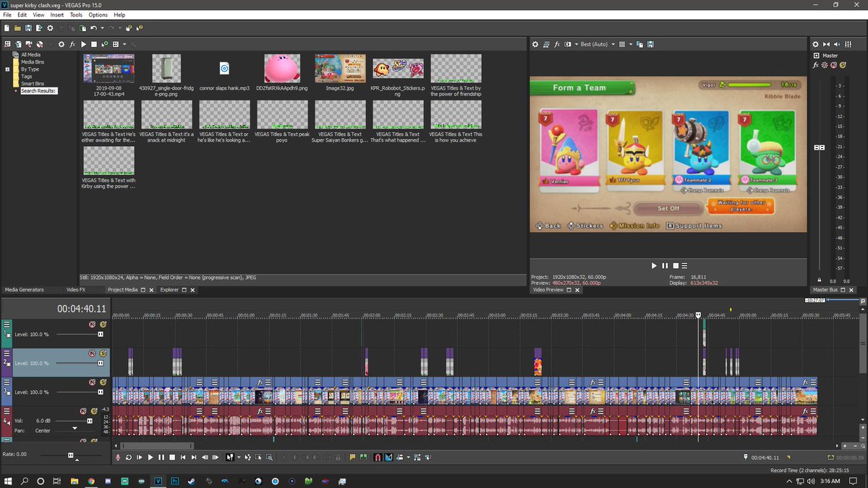This screenshot has width=868, height=488.
Task: Open the Tools menu
Action: point(76,14)
